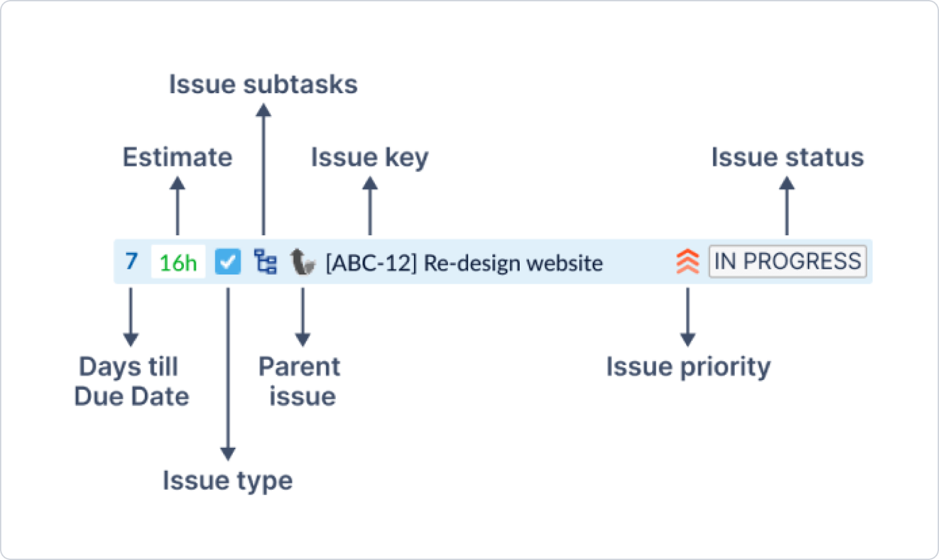Click the orange issue priority chevrons icon
This screenshot has height=560, width=939.
(687, 262)
